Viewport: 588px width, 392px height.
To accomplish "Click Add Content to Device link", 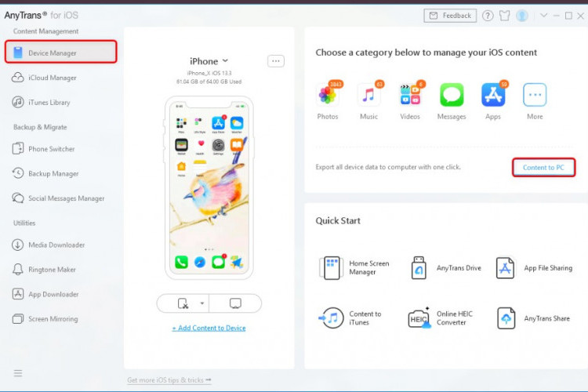I will point(209,328).
